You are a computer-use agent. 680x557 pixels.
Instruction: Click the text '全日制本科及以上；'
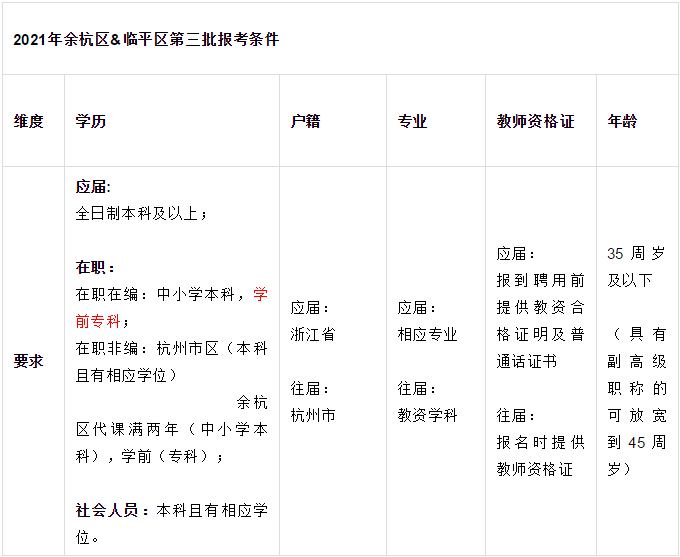point(142,213)
